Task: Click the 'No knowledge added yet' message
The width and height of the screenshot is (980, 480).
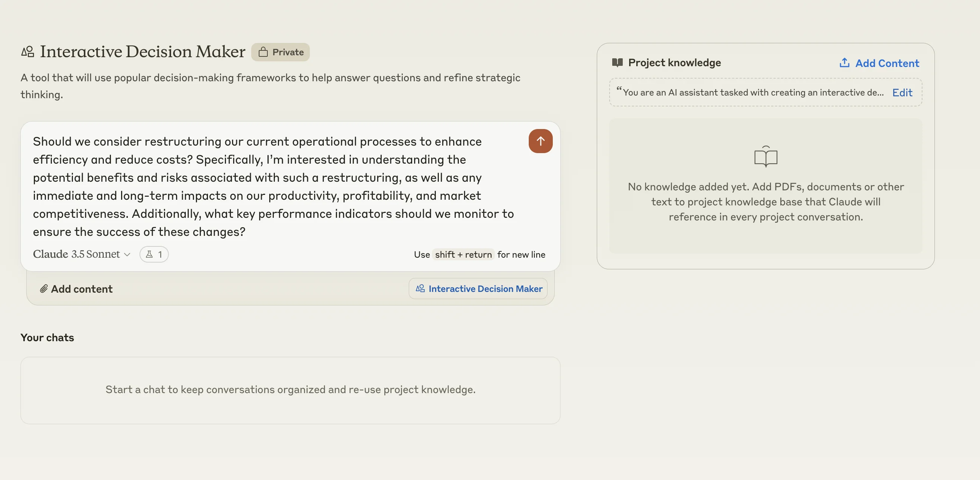Action: point(765,202)
